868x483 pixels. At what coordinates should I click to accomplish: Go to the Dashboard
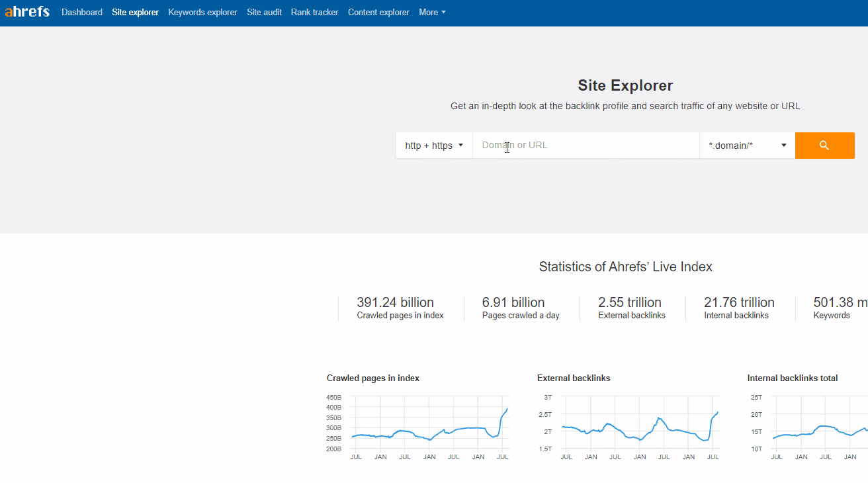click(x=81, y=12)
